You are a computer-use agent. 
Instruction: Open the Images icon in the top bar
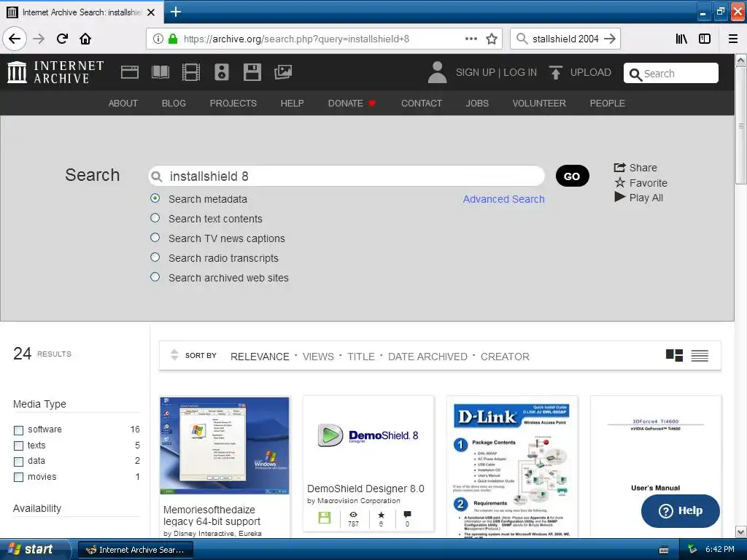[x=283, y=72]
